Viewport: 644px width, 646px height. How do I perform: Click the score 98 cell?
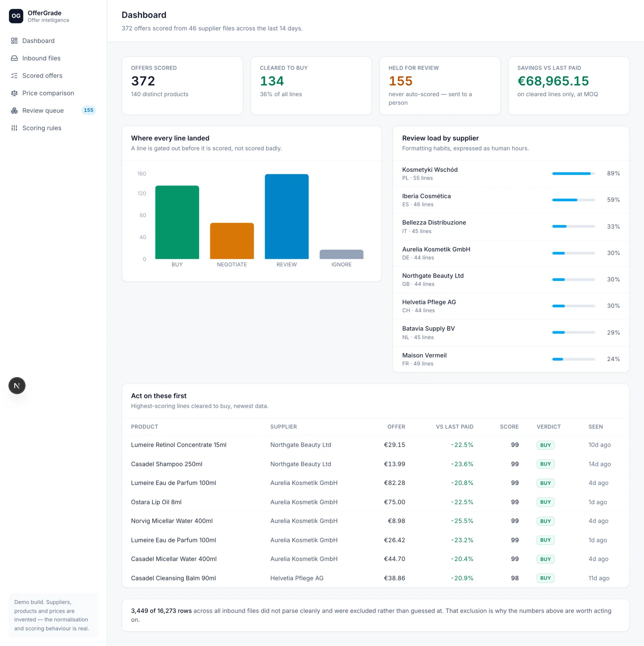coord(515,578)
